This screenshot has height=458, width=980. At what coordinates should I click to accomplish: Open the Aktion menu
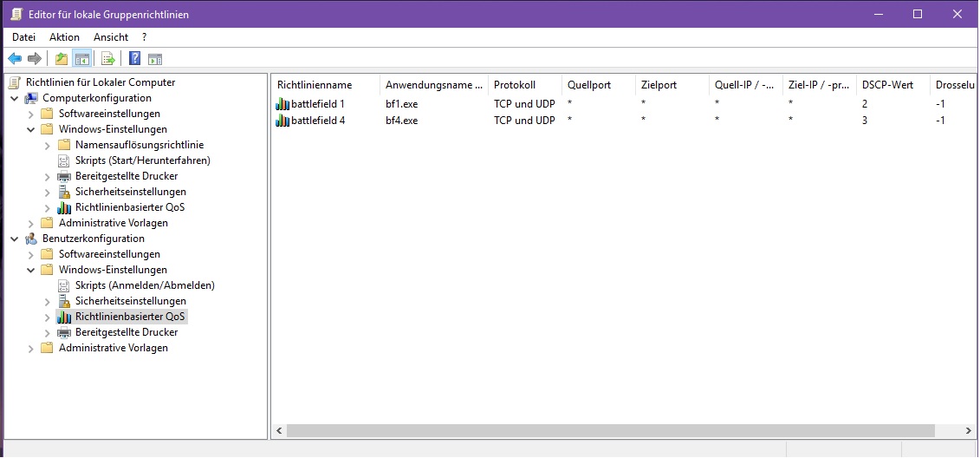64,37
